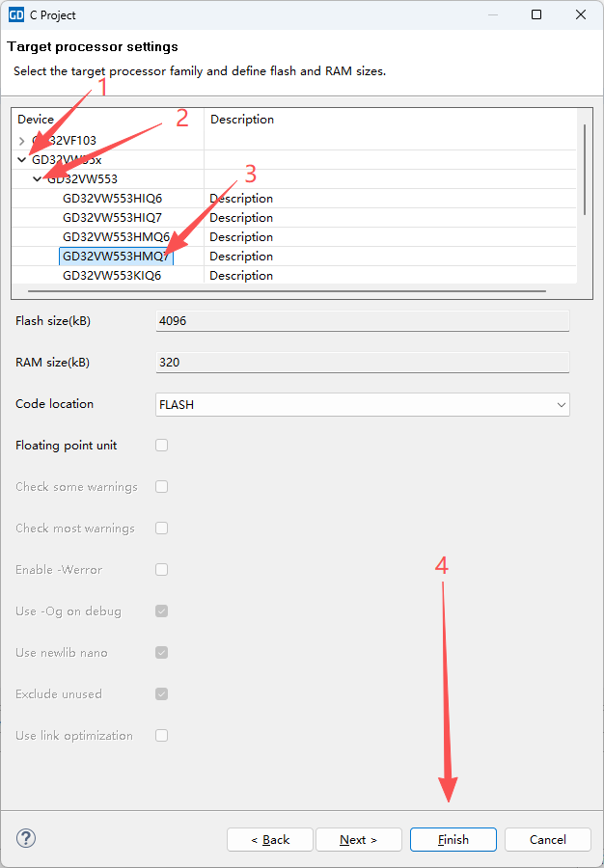The image size is (604, 868).
Task: Toggle Use link optimization checkbox
Action: point(162,735)
